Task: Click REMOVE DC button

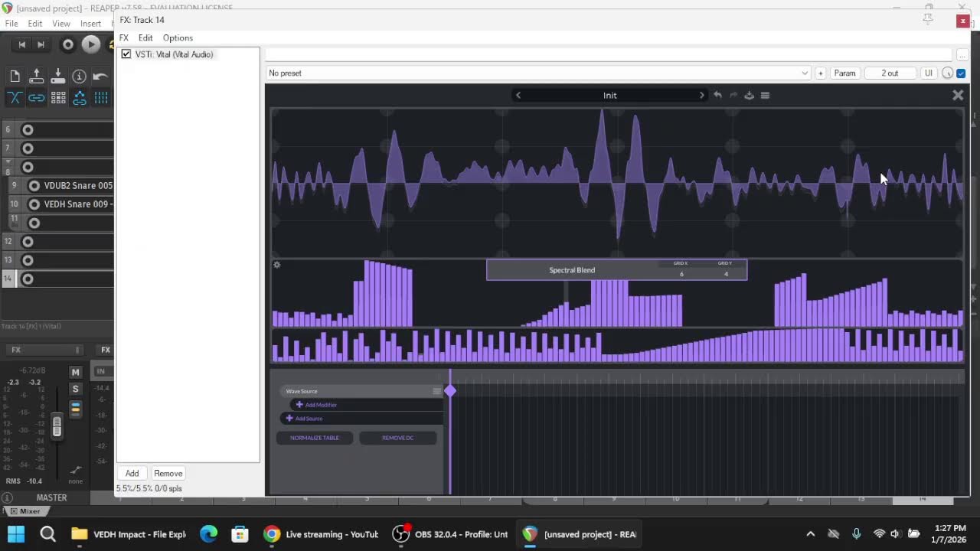Action: coord(397,438)
